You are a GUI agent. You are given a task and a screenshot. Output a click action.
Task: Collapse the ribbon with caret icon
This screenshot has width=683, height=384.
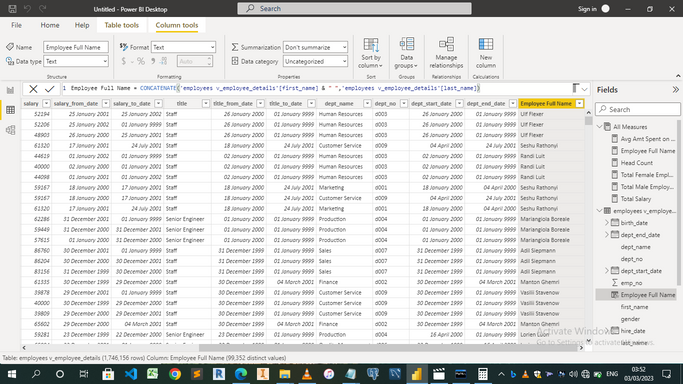pos(678,76)
